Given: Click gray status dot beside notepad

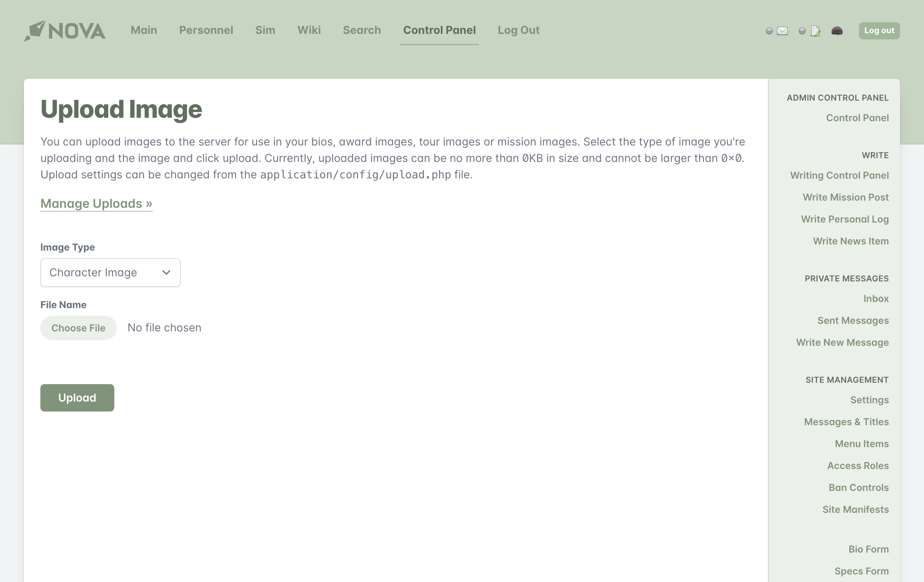Looking at the screenshot, I should tap(802, 31).
